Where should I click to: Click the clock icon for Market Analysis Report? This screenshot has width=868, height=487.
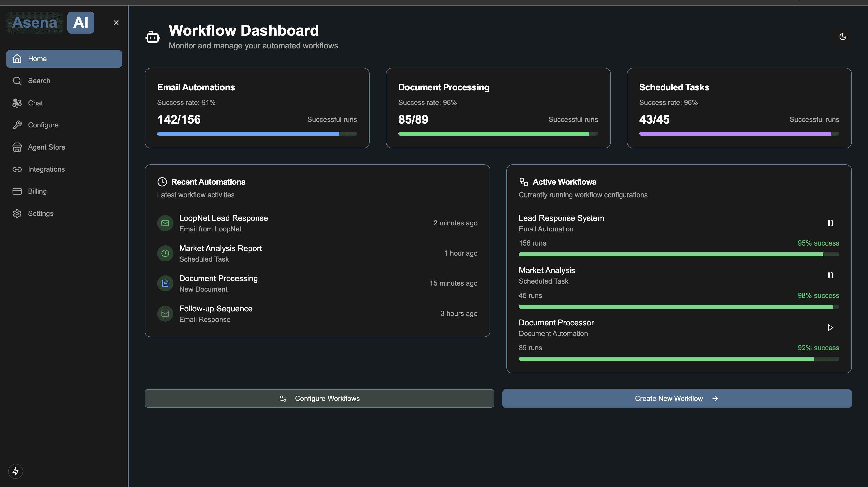(x=165, y=254)
